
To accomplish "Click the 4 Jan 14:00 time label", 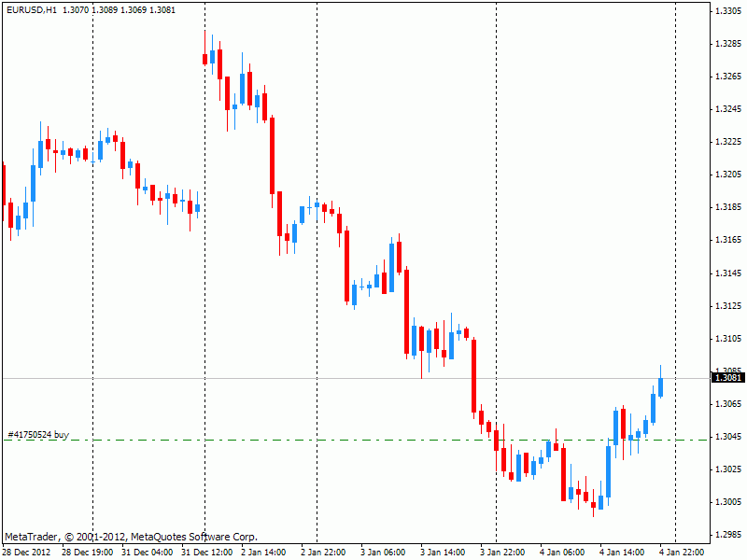I will 622,553.
